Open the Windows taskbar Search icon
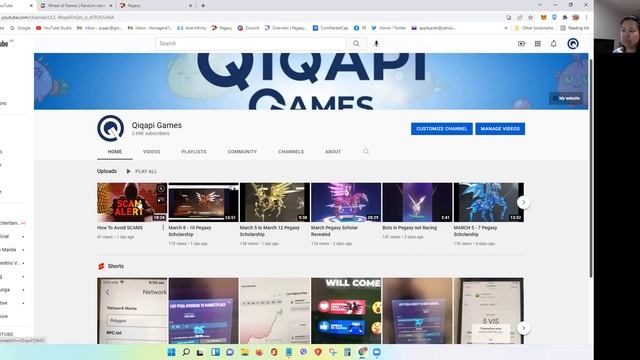Screen dimensions: 640x360 (186, 352)
